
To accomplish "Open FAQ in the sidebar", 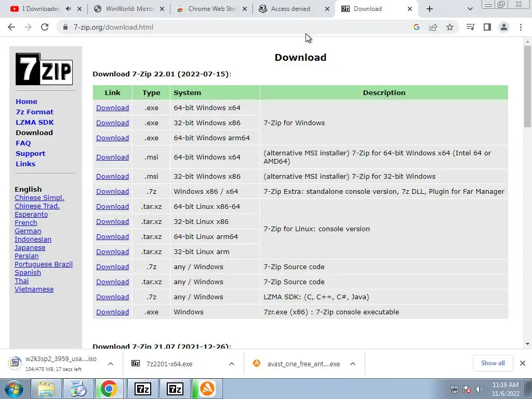I will pos(23,143).
